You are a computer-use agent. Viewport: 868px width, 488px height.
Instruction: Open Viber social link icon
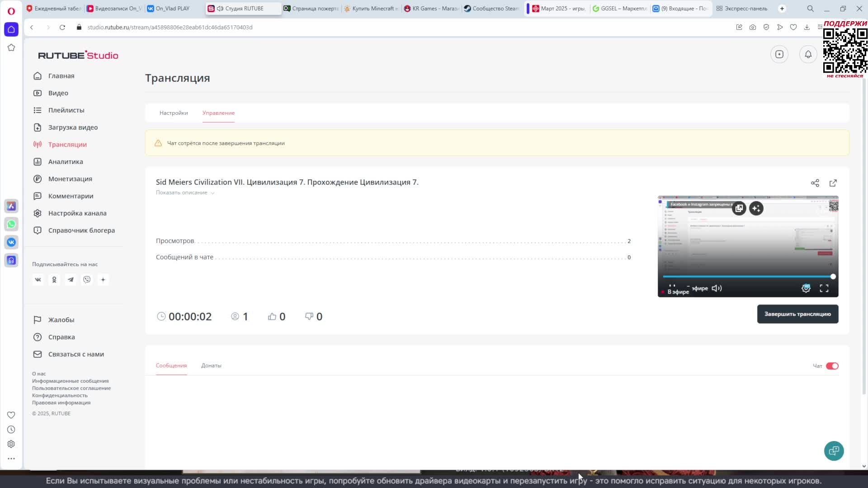(x=87, y=280)
